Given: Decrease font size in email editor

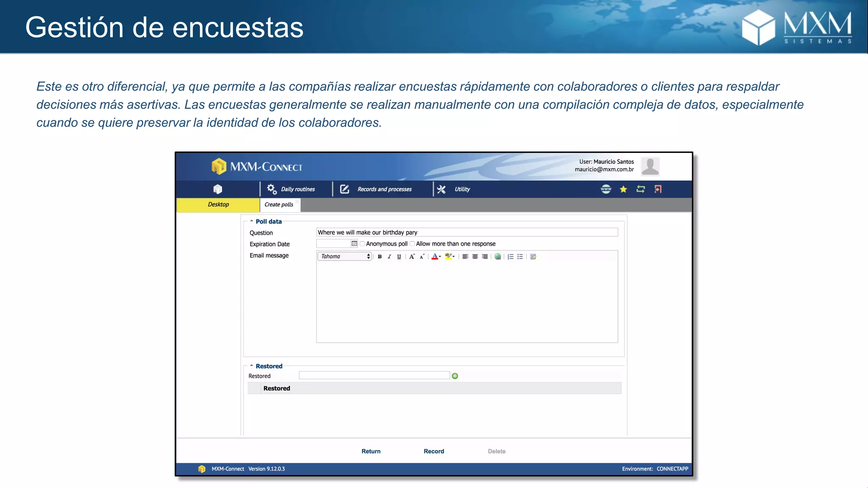Looking at the screenshot, I should coord(422,257).
